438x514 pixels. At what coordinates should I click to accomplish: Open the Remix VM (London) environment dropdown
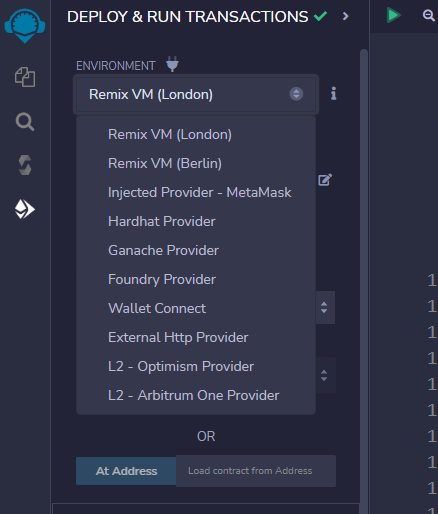196,94
